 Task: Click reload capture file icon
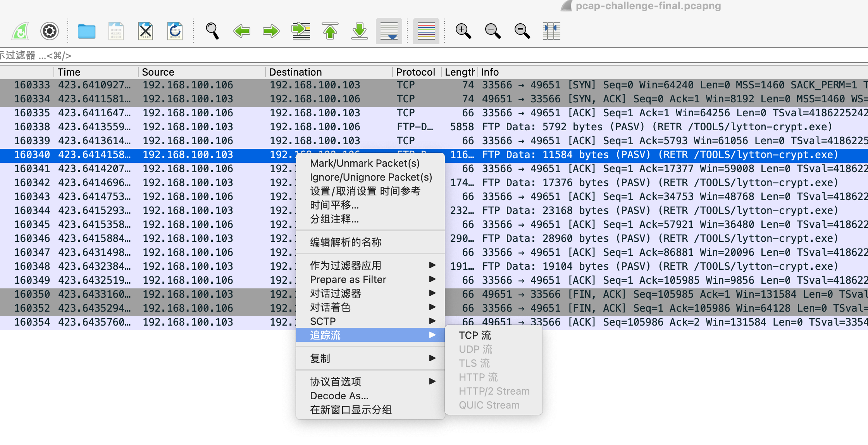coord(175,31)
